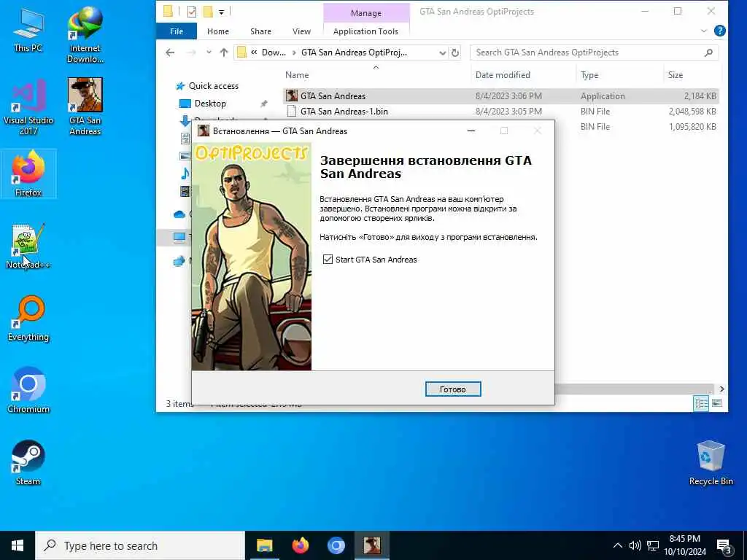The width and height of the screenshot is (747, 560).
Task: Click Quick access in navigation pane
Action: click(x=214, y=86)
